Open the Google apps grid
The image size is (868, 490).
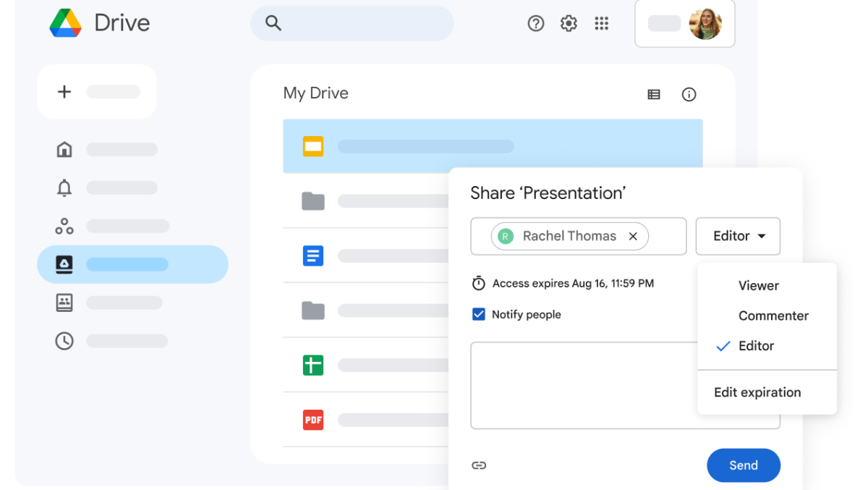click(x=601, y=24)
